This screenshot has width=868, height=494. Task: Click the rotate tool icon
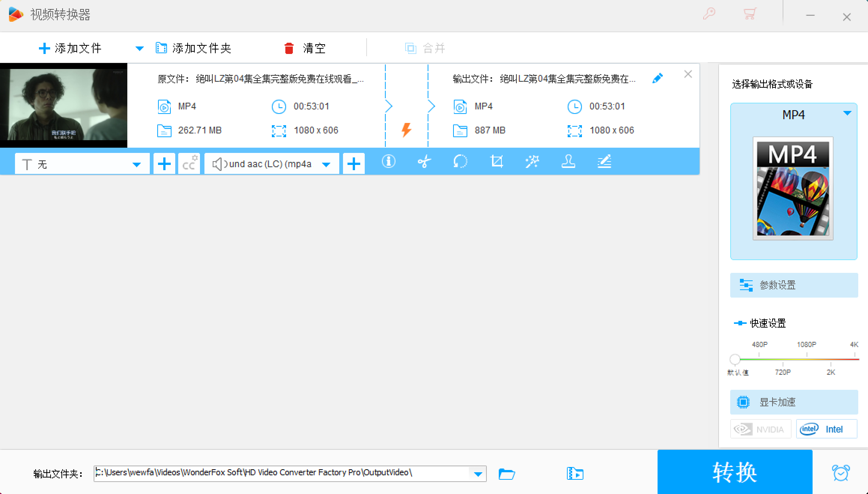click(x=459, y=162)
